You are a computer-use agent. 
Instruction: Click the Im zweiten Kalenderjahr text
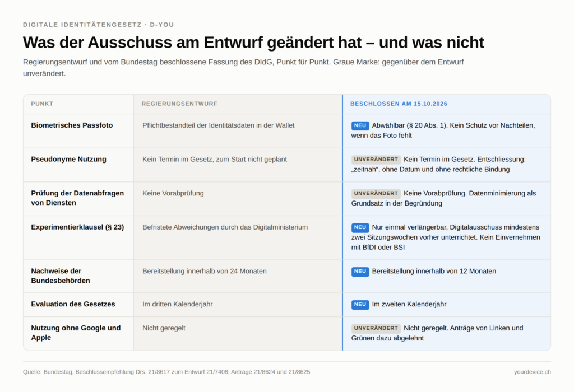pyautogui.click(x=409, y=304)
